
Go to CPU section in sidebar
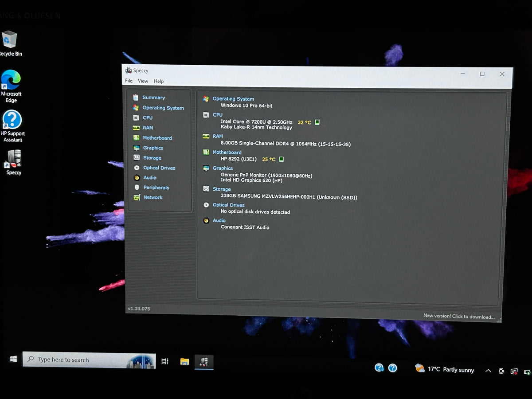[x=148, y=118]
